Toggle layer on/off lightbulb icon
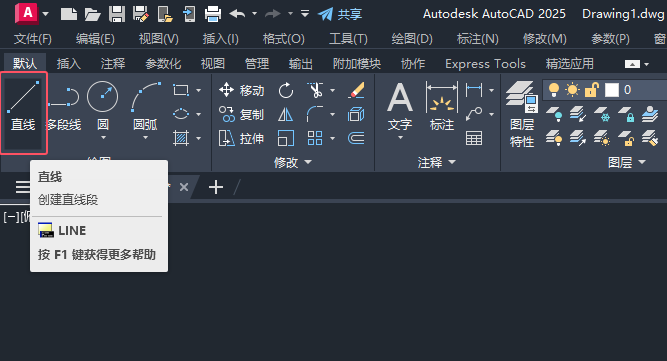 click(x=553, y=90)
